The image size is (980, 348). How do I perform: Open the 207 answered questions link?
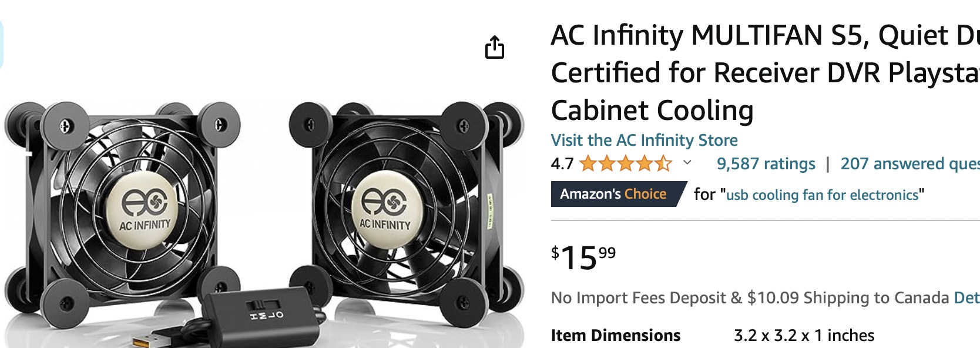[910, 163]
